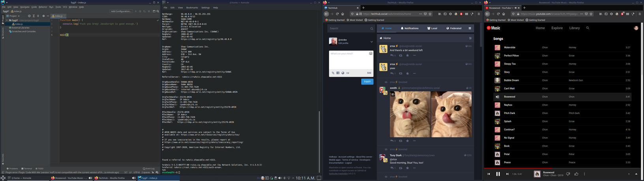Click the settings gear in the Project panel

tap(43, 16)
